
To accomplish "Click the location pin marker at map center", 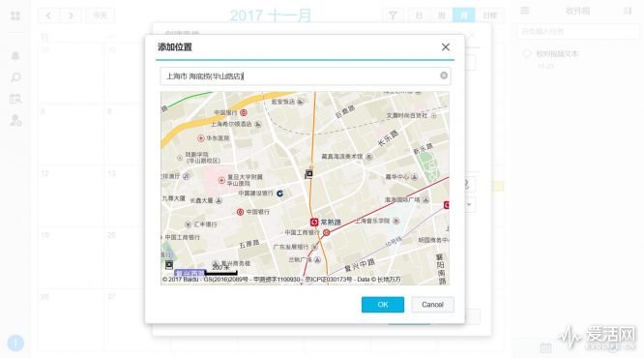I will [x=308, y=174].
